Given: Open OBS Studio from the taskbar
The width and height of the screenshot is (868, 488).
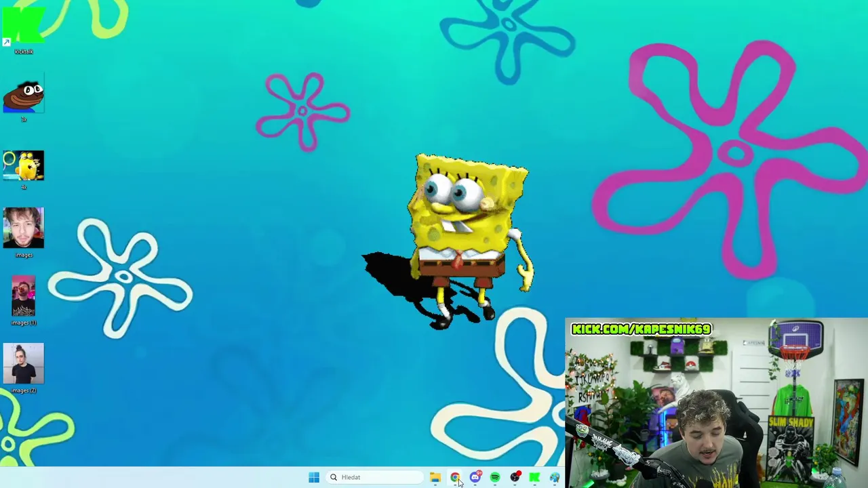Looking at the screenshot, I should coord(515,477).
